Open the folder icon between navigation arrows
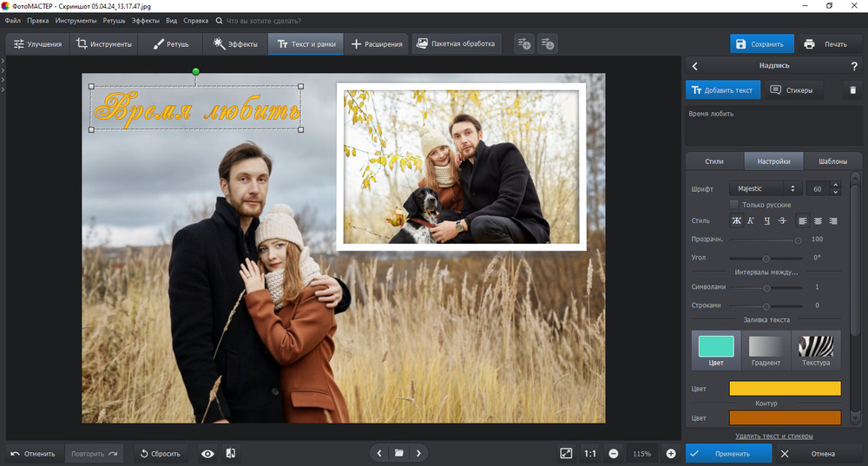The image size is (868, 466). point(399,453)
